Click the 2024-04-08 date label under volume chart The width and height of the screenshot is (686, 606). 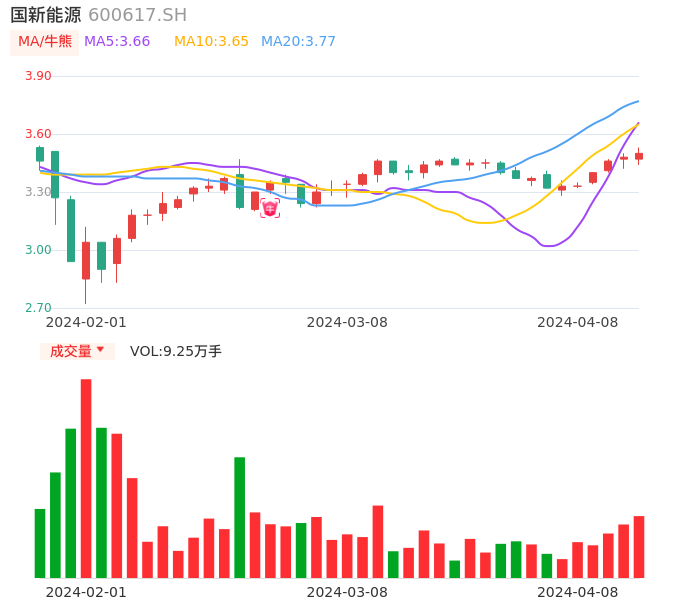click(x=578, y=591)
